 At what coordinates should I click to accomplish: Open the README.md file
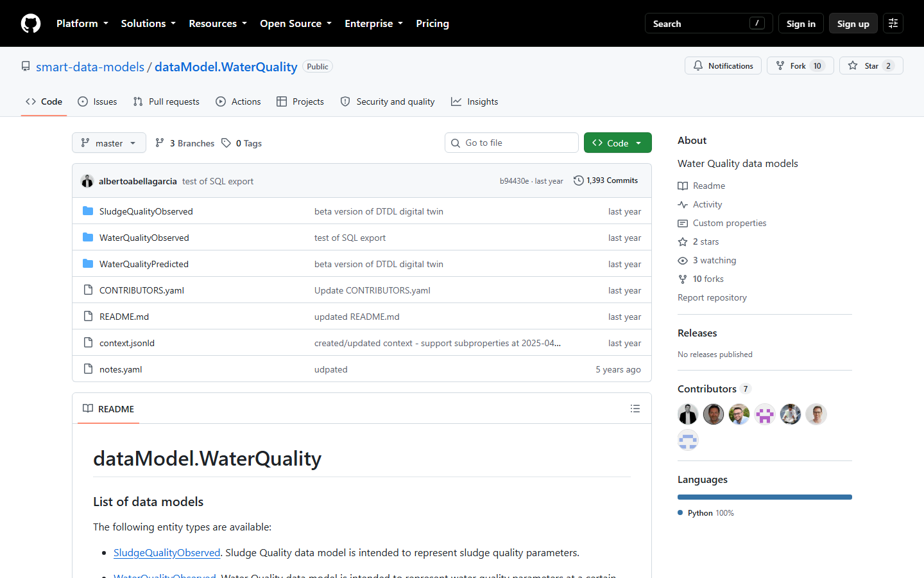click(x=124, y=317)
